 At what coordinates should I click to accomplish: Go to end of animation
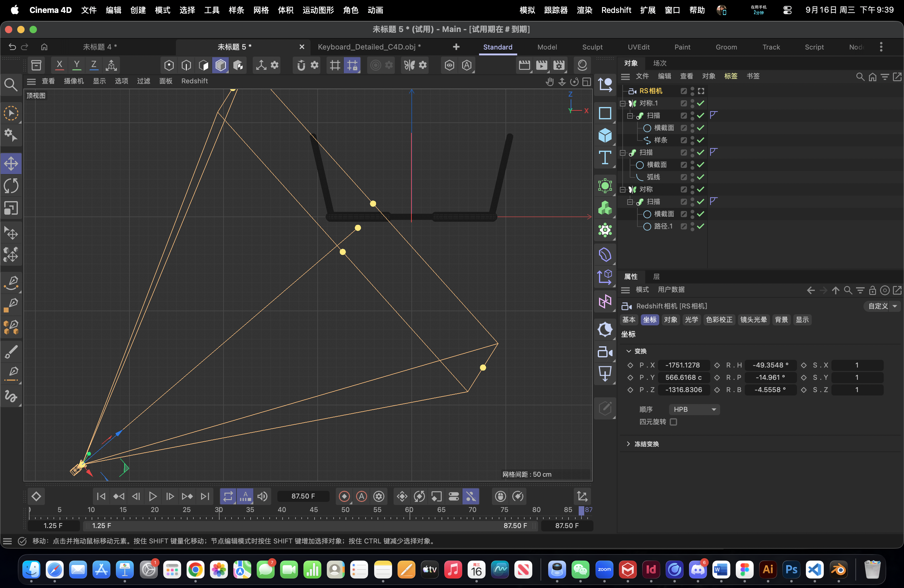pos(205,496)
